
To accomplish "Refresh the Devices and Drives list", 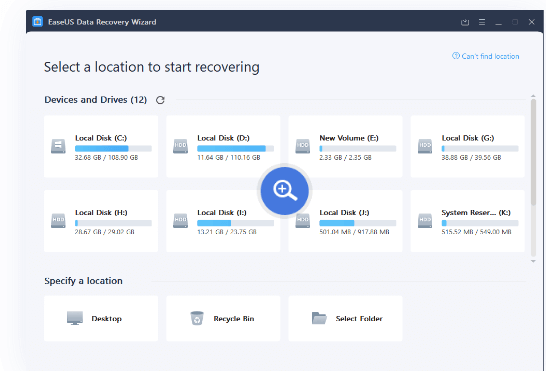I will click(160, 100).
